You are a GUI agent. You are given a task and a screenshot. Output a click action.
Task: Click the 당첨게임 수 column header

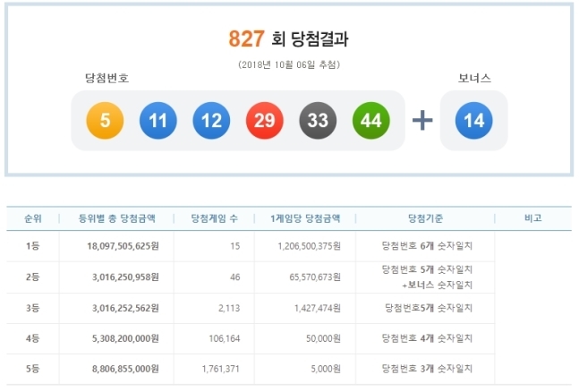214,218
